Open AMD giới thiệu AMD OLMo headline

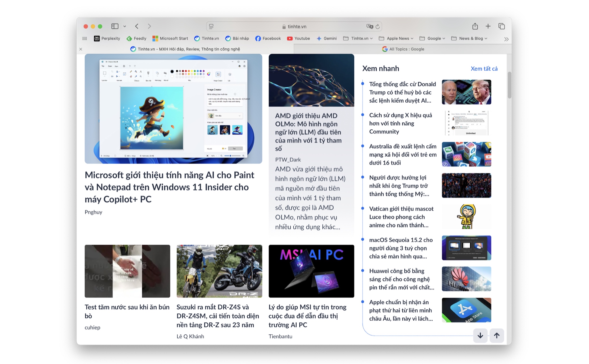(308, 132)
